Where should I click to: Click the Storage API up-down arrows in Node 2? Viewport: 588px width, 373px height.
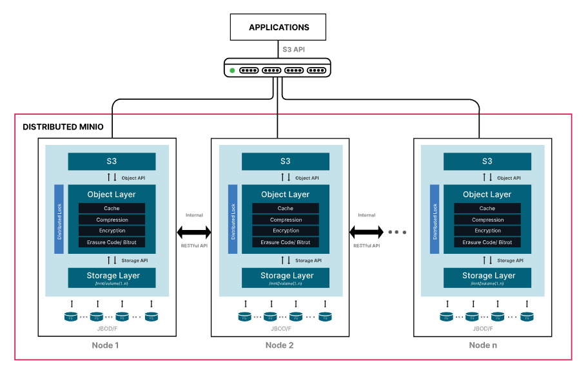286,260
